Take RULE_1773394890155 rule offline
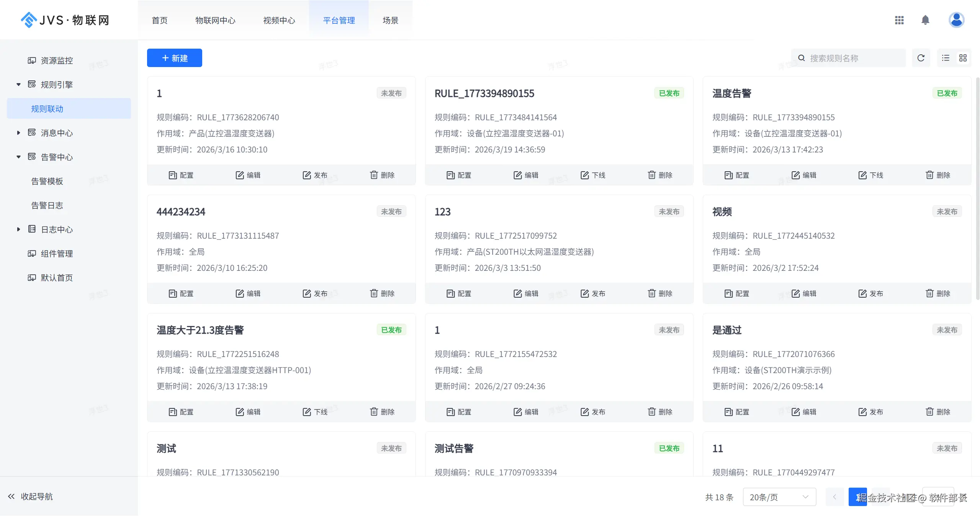The image size is (980, 516). (592, 175)
